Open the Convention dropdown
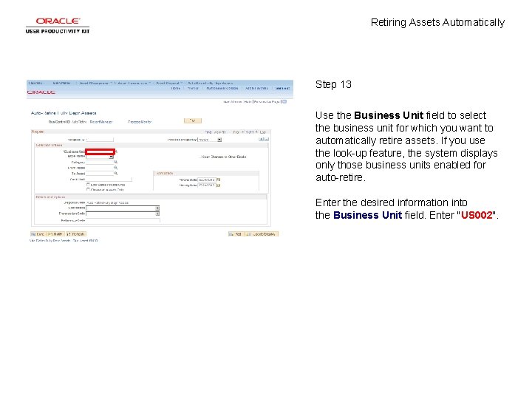Viewport: 532px width, 399px height. 157,208
